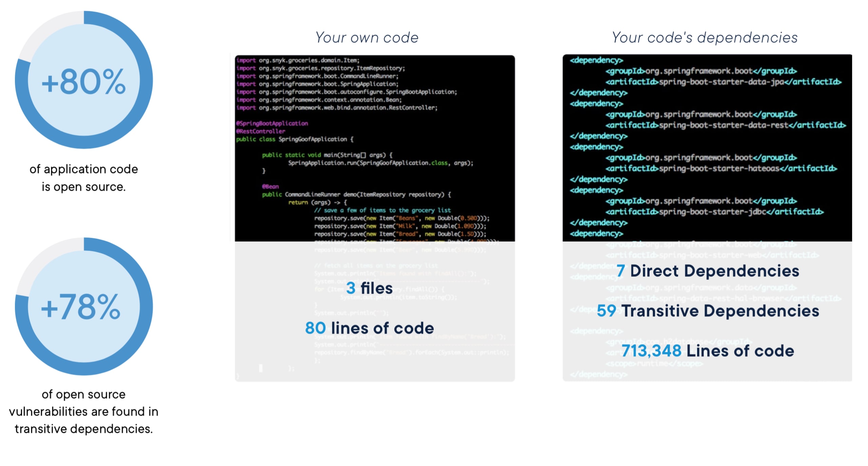Click the import CommandLineRunner code line
This screenshot has height=466, width=868.
[317, 76]
